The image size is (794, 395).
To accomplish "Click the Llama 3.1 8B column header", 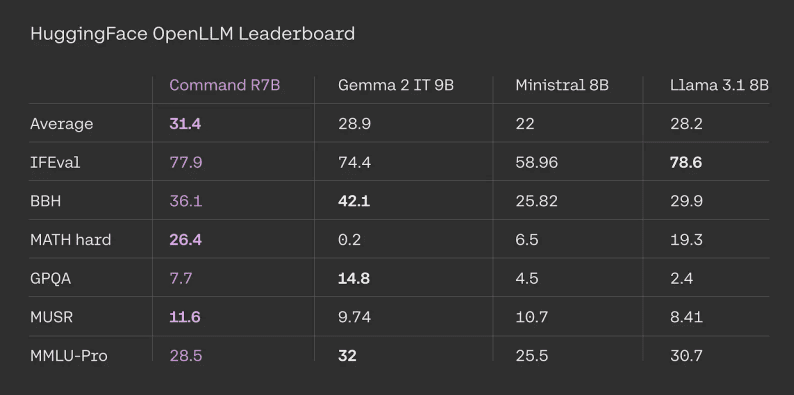I will [x=719, y=85].
